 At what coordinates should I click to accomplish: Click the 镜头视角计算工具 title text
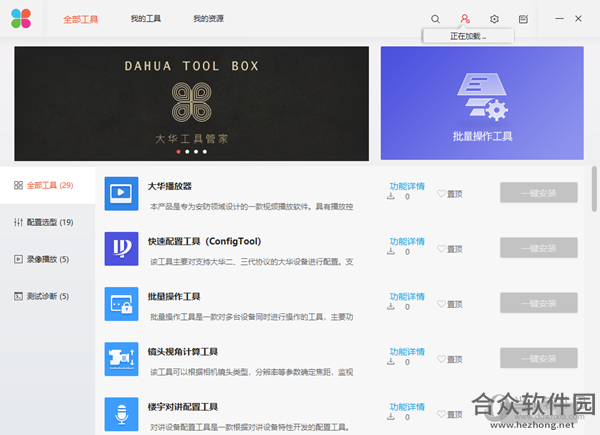point(183,352)
